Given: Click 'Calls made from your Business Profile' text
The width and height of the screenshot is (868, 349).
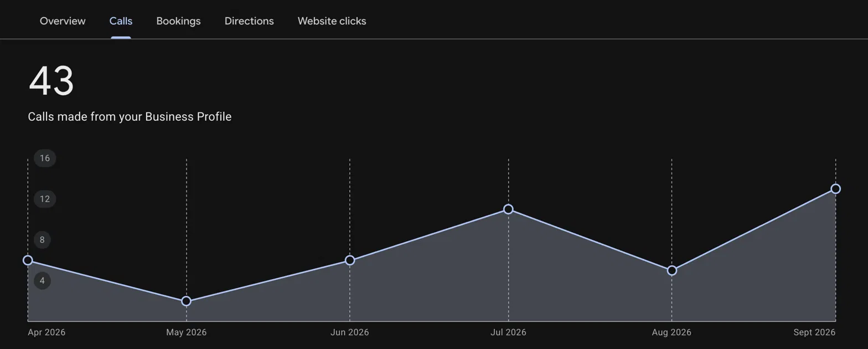Looking at the screenshot, I should [x=130, y=117].
